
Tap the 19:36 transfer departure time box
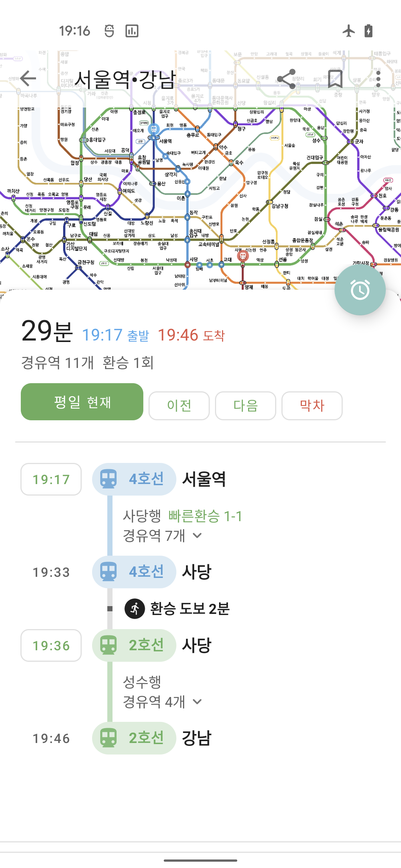point(51,645)
